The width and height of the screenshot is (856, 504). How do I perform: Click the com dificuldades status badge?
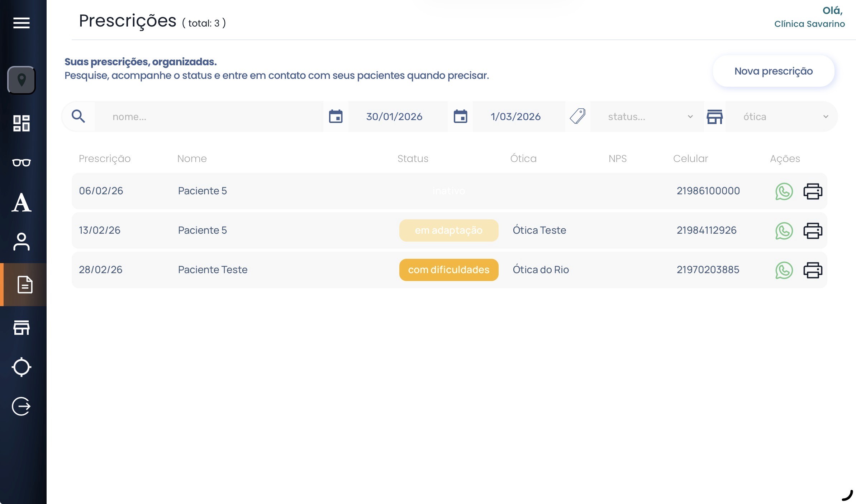[x=448, y=270]
